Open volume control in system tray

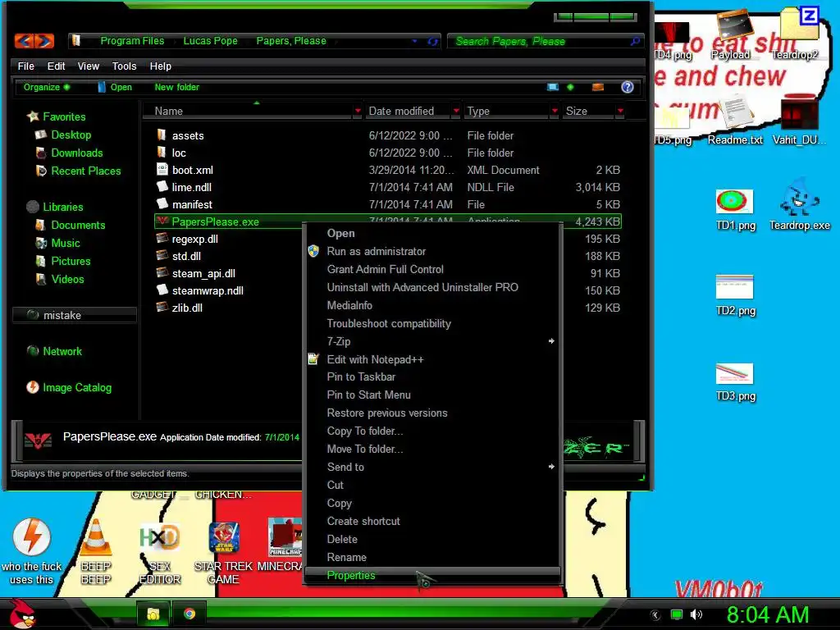(x=696, y=614)
